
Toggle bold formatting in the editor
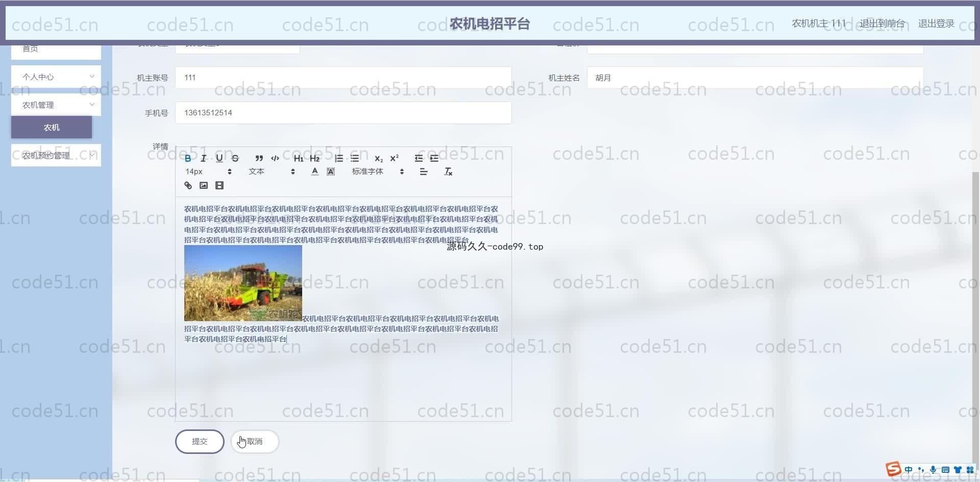(x=188, y=158)
